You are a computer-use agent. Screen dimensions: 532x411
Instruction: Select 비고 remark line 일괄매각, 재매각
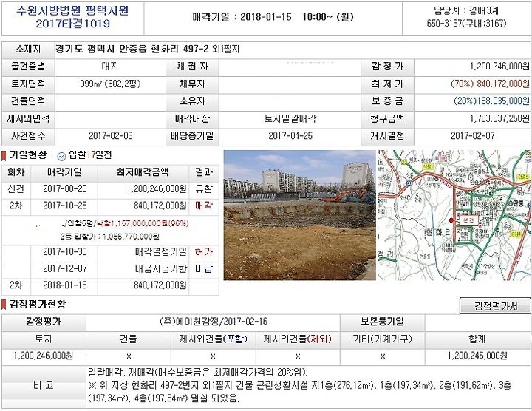198,372
